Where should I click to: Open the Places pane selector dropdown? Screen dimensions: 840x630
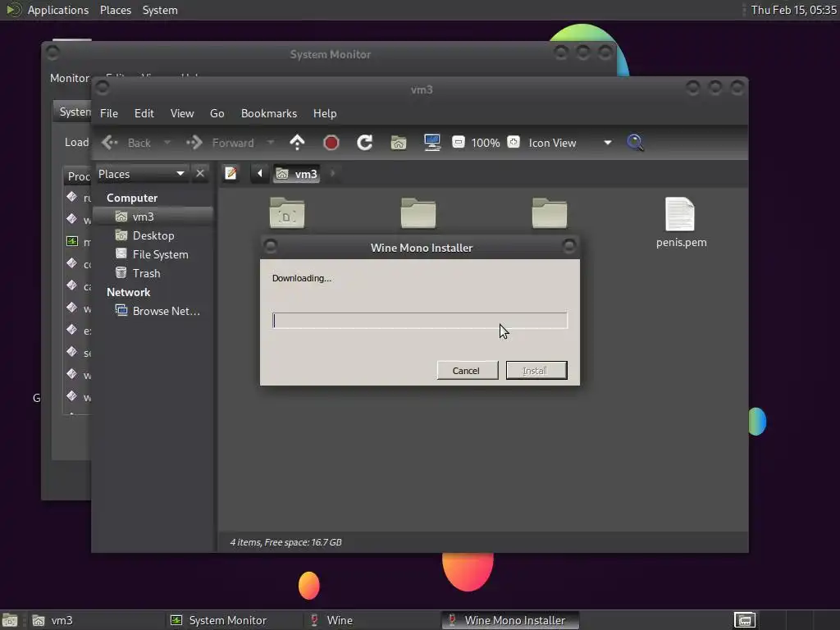(141, 174)
